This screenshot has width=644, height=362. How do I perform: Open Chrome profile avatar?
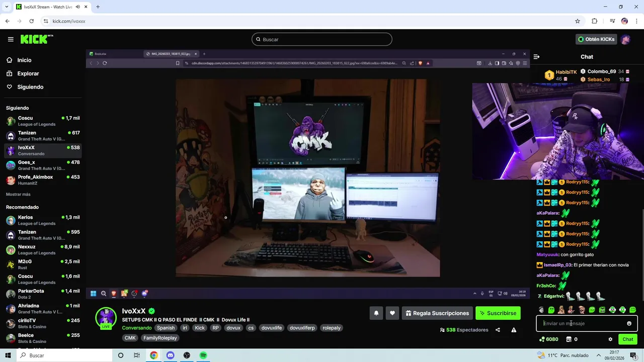click(x=624, y=21)
